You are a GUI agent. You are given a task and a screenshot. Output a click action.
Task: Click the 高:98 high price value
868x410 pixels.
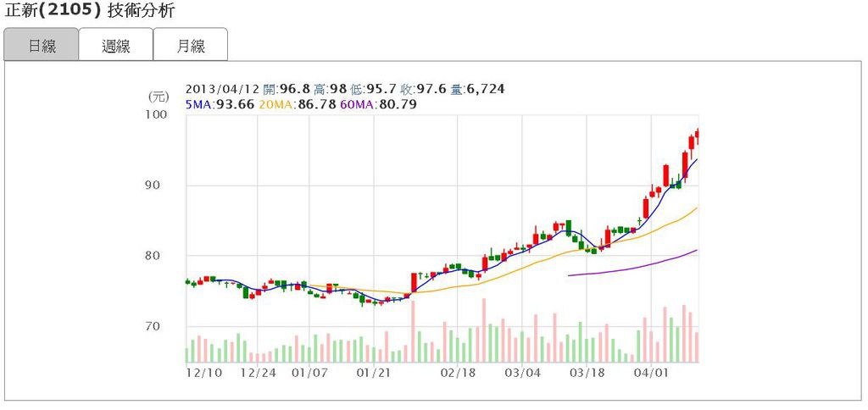(331, 89)
